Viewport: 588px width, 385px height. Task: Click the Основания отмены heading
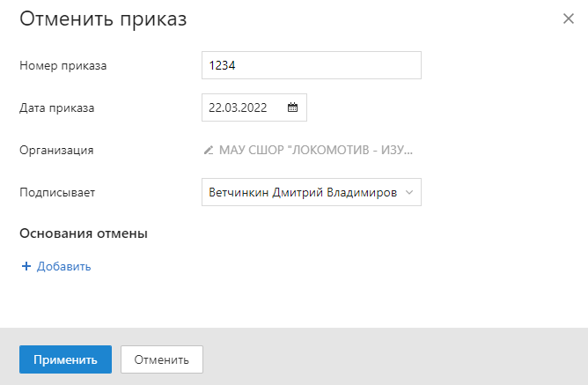tap(84, 233)
